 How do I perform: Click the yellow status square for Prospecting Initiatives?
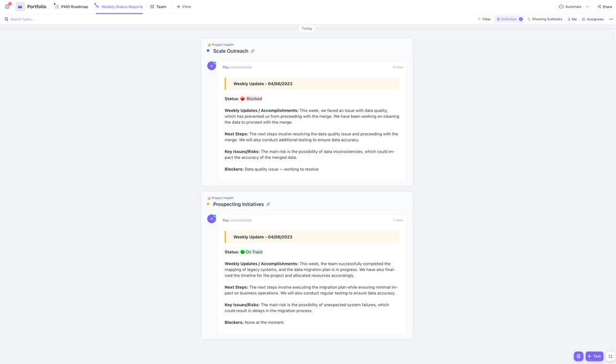pyautogui.click(x=208, y=204)
